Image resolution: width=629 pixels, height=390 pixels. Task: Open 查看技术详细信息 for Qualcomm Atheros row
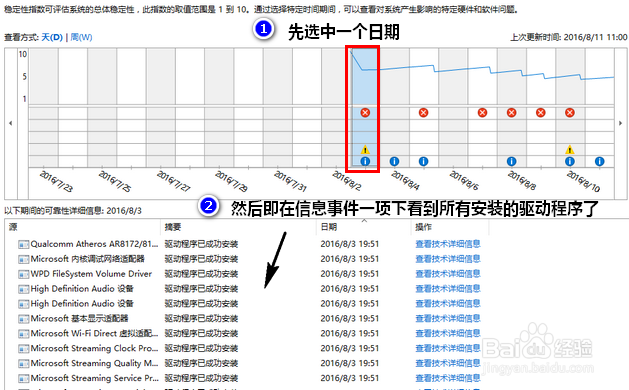448,244
